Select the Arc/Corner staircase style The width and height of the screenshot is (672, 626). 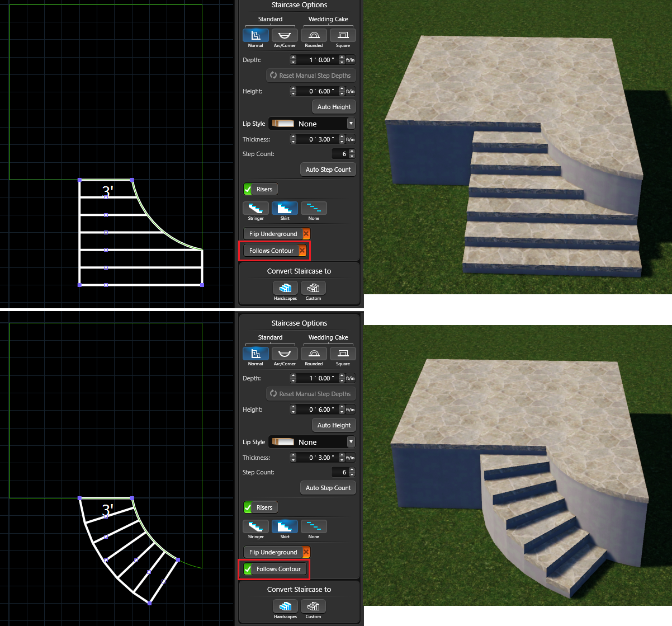tap(285, 35)
